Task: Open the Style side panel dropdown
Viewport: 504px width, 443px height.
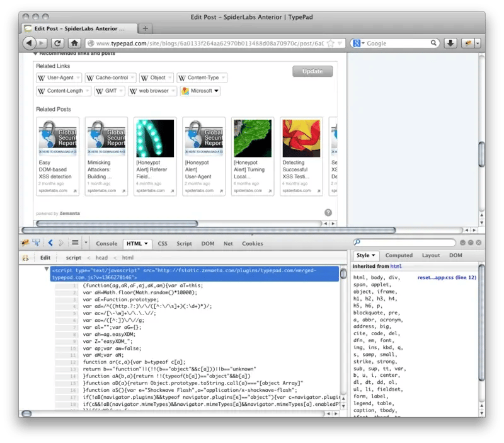Action: (366, 255)
